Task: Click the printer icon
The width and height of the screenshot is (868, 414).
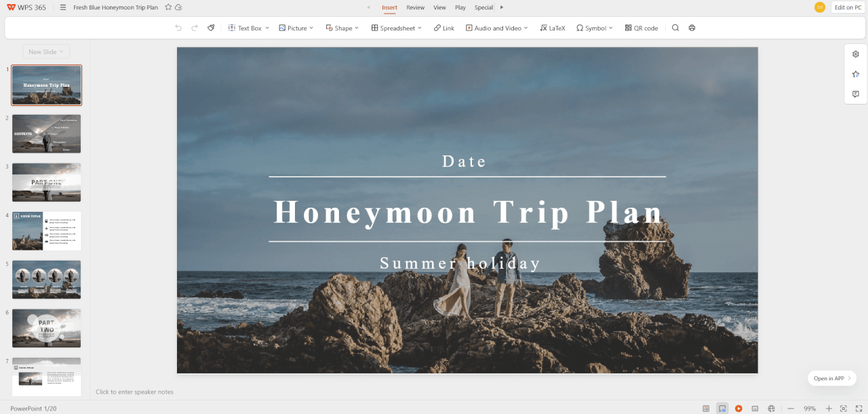Action: [692, 28]
